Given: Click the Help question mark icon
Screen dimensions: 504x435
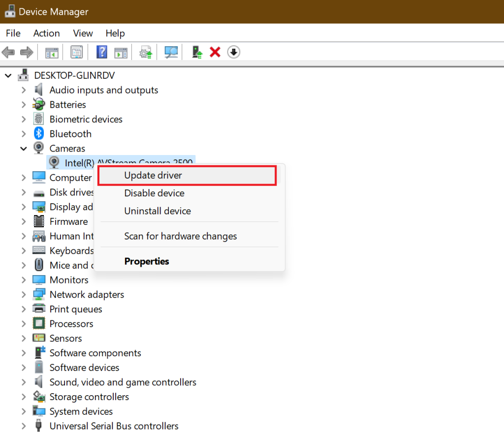Looking at the screenshot, I should 101,52.
